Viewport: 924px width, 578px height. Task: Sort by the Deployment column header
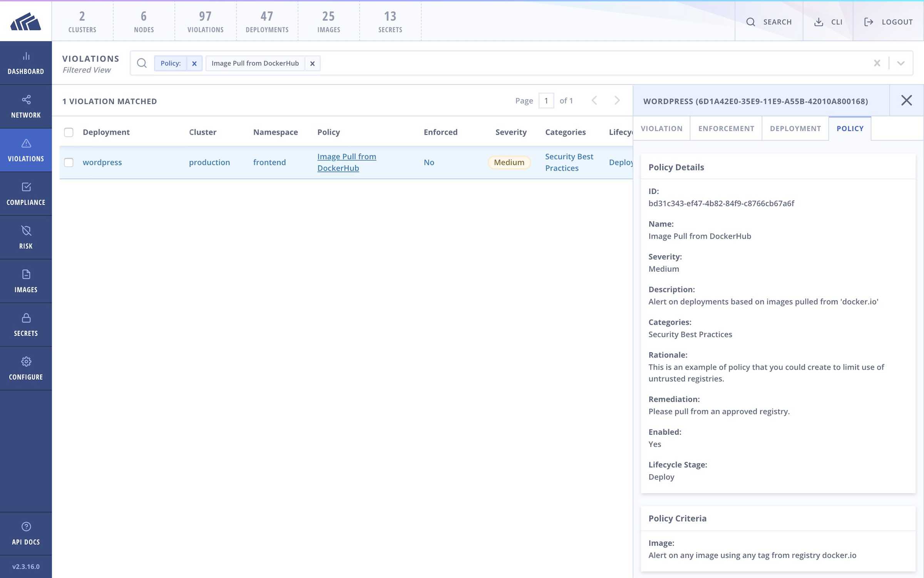click(x=106, y=132)
